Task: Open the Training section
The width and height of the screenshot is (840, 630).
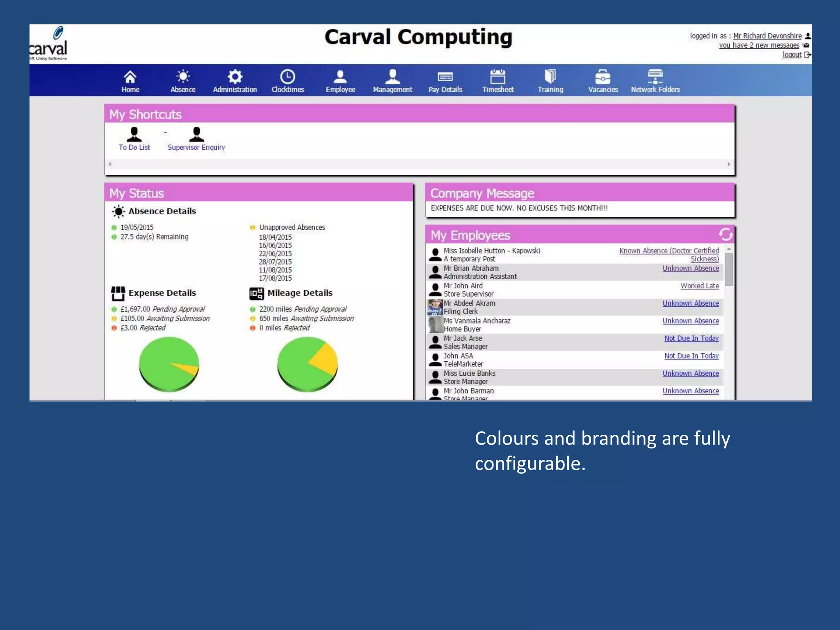Action: coord(550,81)
